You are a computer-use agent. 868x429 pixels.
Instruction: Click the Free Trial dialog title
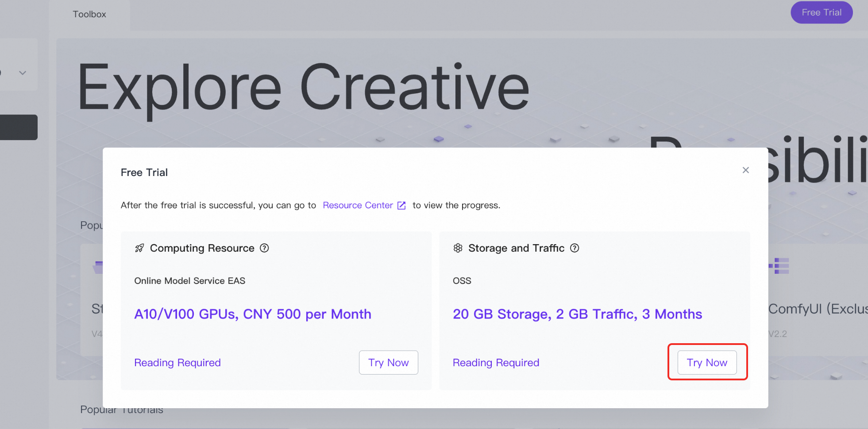[x=144, y=172]
